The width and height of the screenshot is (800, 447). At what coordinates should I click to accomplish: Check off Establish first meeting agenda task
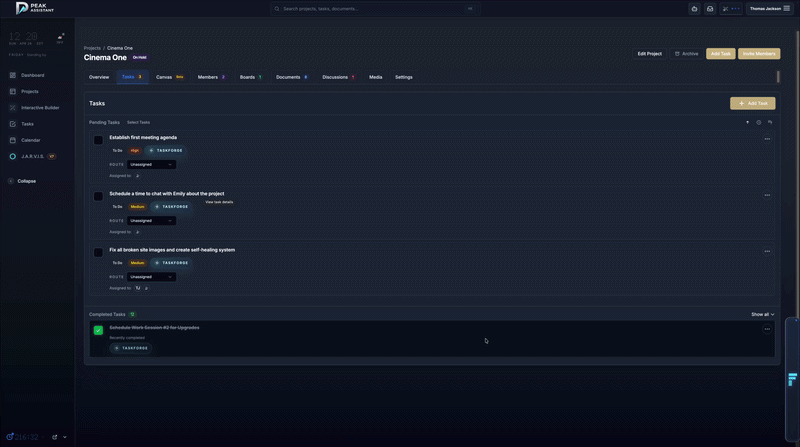[98, 140]
